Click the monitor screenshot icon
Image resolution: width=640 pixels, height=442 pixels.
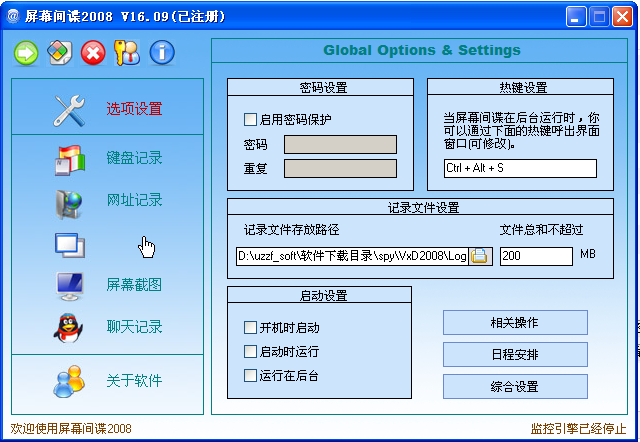(x=70, y=286)
